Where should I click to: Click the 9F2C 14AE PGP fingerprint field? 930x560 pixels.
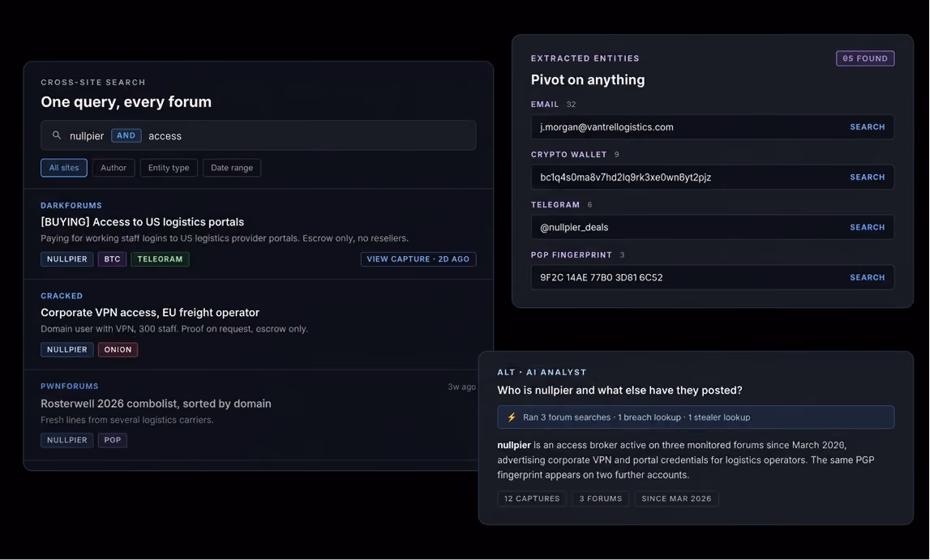click(713, 277)
